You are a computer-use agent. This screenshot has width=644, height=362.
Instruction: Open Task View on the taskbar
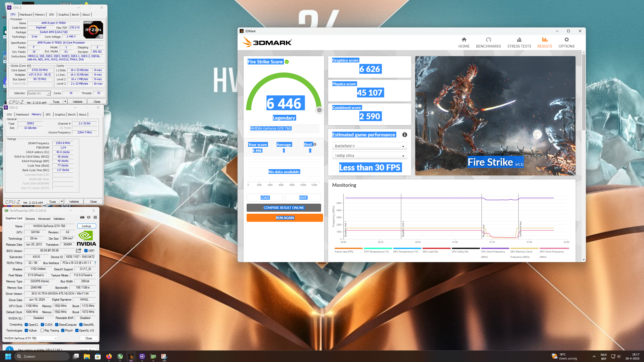pyautogui.click(x=75, y=356)
